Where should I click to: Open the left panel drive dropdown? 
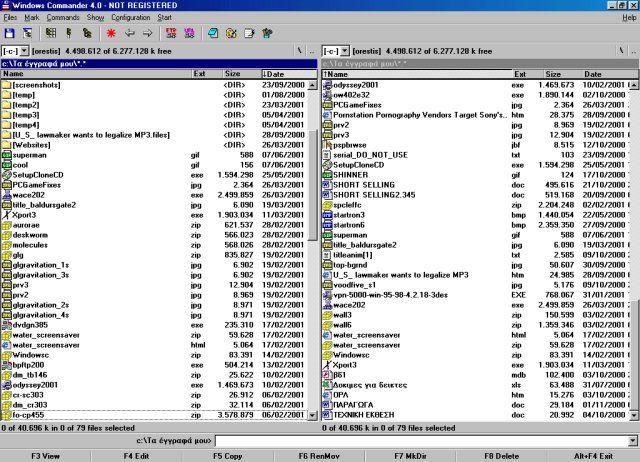pyautogui.click(x=15, y=50)
